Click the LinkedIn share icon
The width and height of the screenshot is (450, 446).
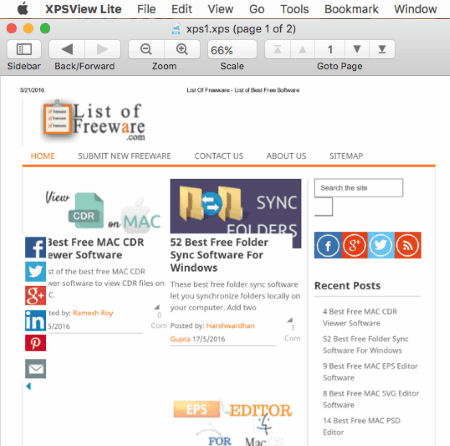pyautogui.click(x=35, y=320)
